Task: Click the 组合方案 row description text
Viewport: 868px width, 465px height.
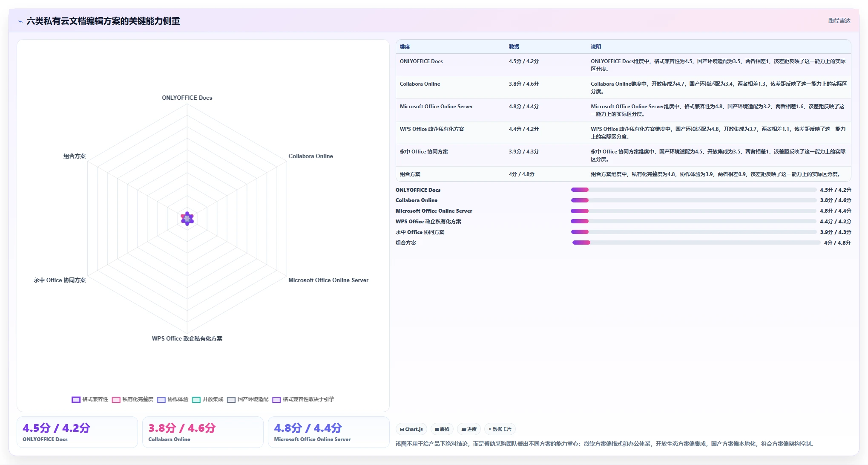Action: point(716,174)
